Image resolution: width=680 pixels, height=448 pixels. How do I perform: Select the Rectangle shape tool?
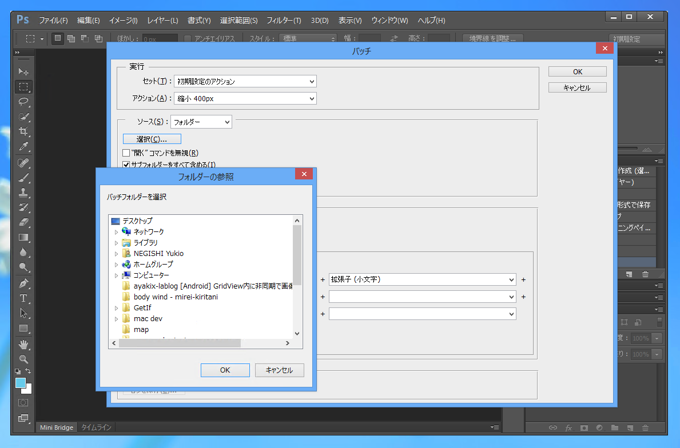click(23, 328)
